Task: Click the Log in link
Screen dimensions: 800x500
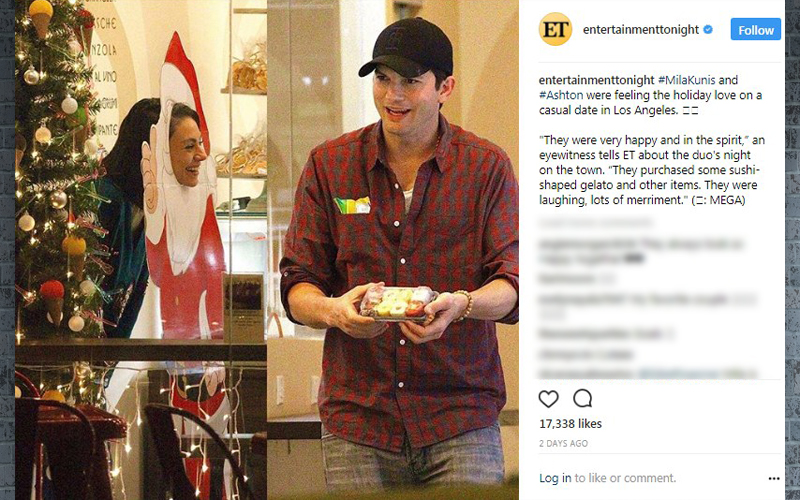Action: 555,478
